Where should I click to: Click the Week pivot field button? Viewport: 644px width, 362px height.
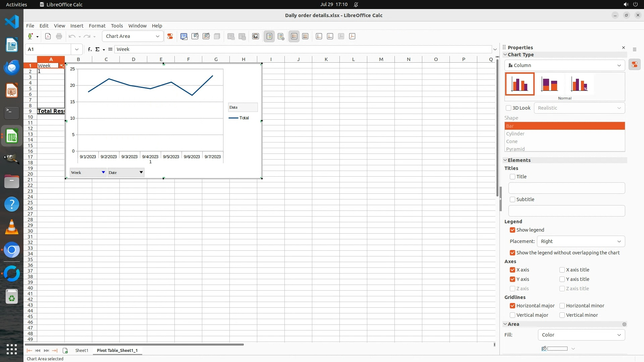tap(88, 172)
